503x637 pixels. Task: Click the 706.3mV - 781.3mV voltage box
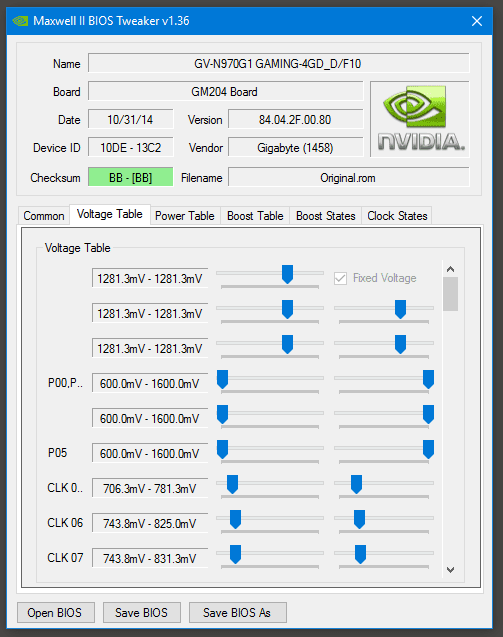click(x=150, y=488)
